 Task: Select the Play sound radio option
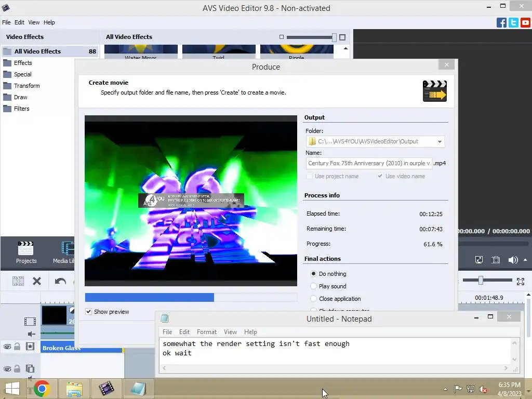coord(313,286)
